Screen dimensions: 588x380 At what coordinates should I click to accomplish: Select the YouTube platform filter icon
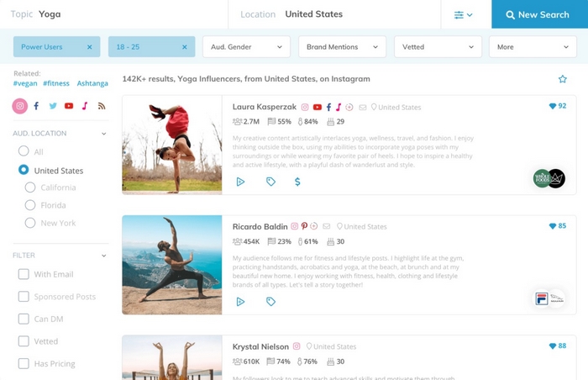(69, 106)
